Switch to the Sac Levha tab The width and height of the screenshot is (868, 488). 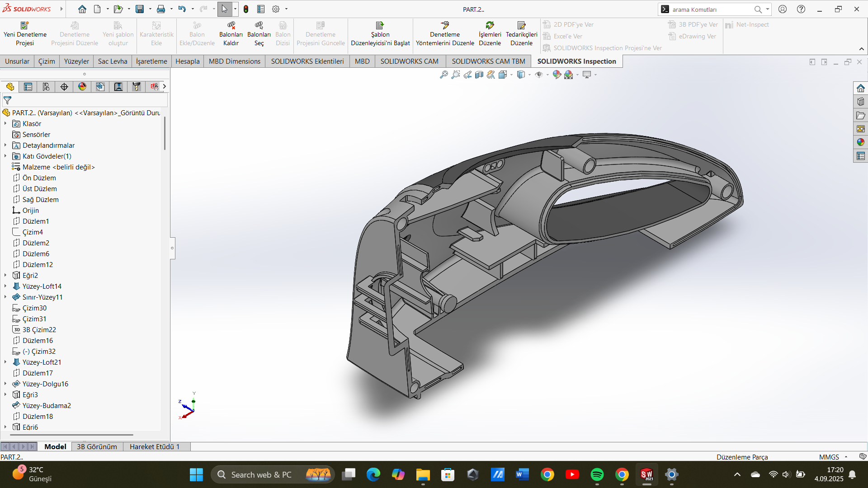(x=113, y=61)
